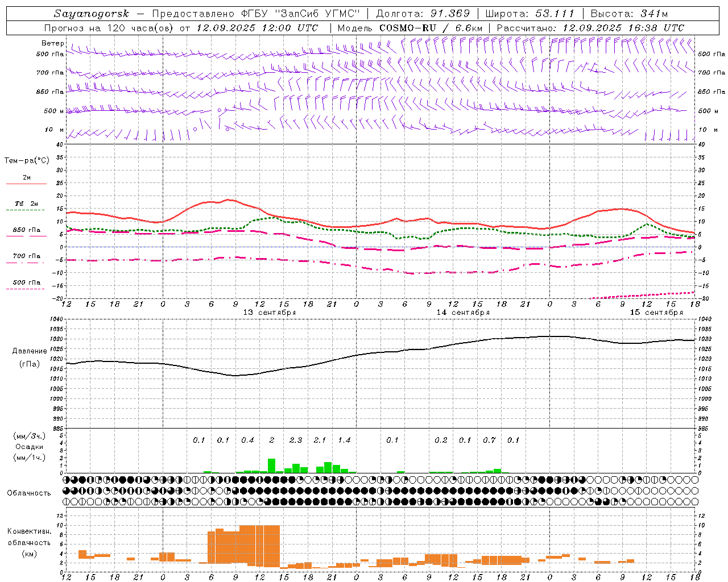
Task: Click the "Предоставлено ФГБУ ЗапСиб УГМС" provider text
Action: click(256, 14)
